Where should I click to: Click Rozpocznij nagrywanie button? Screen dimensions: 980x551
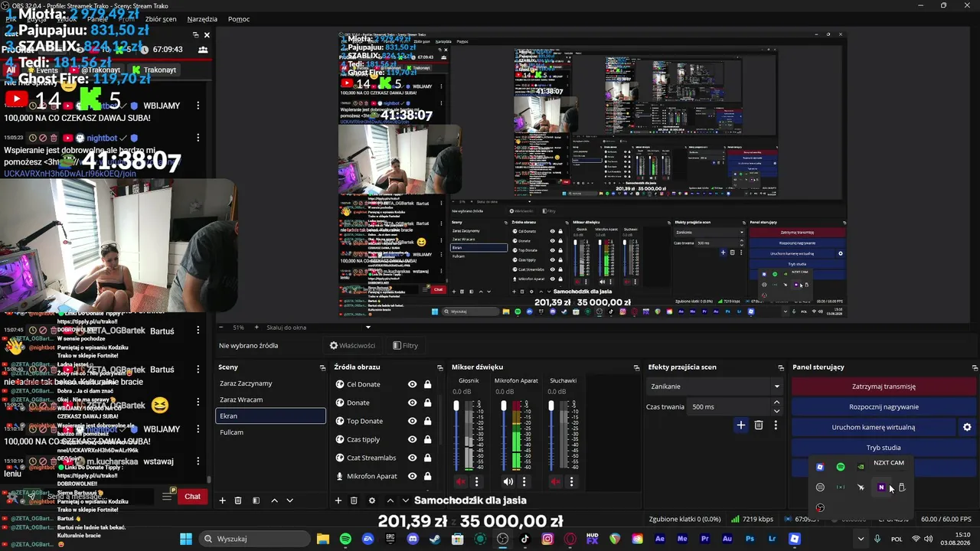[x=884, y=407]
